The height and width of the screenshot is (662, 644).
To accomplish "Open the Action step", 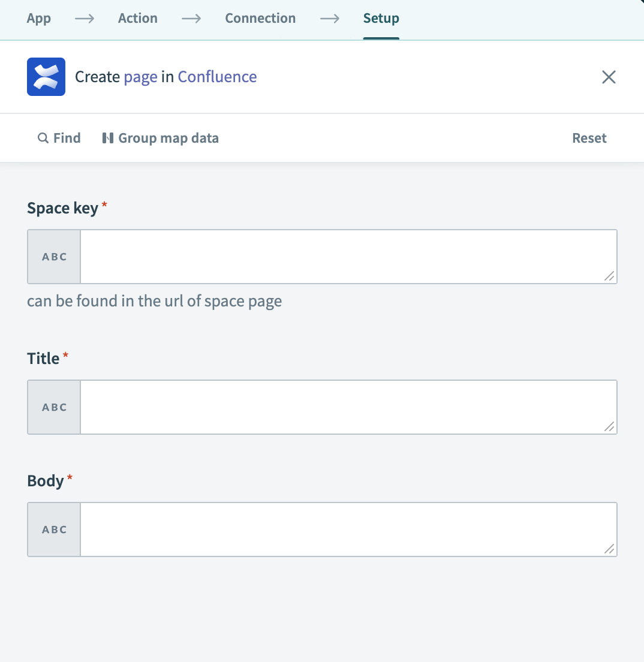I will click(137, 19).
